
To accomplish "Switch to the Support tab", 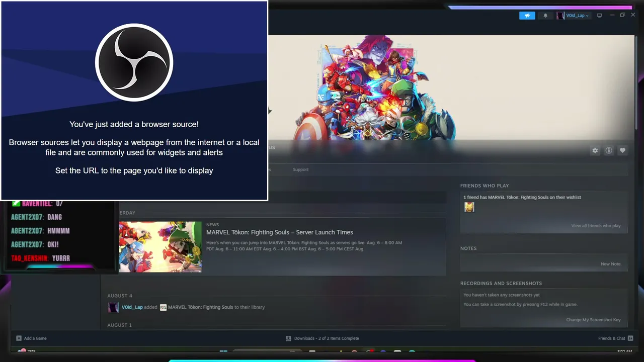I will (300, 169).
